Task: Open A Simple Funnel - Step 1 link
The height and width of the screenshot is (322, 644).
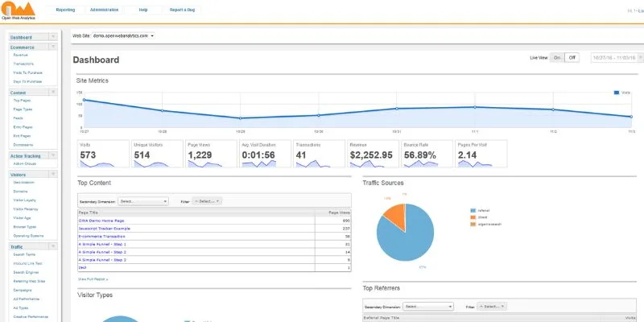Action: pos(102,245)
